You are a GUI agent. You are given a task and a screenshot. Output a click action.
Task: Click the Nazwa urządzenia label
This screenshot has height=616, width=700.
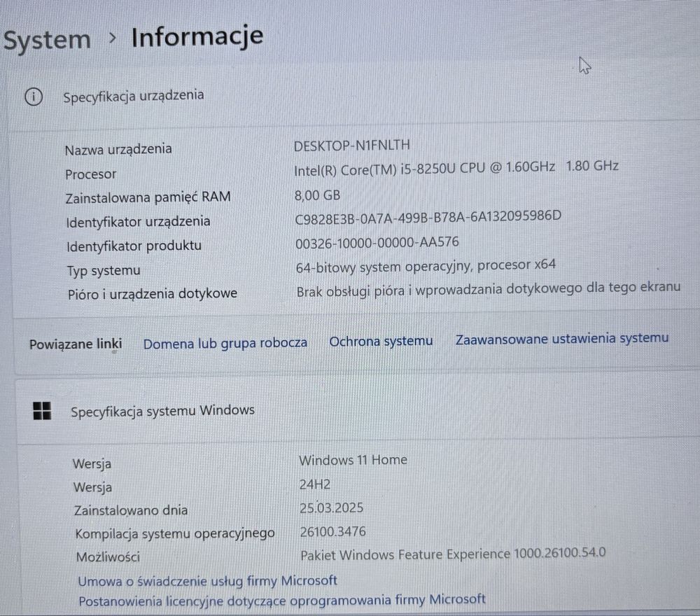point(118,149)
